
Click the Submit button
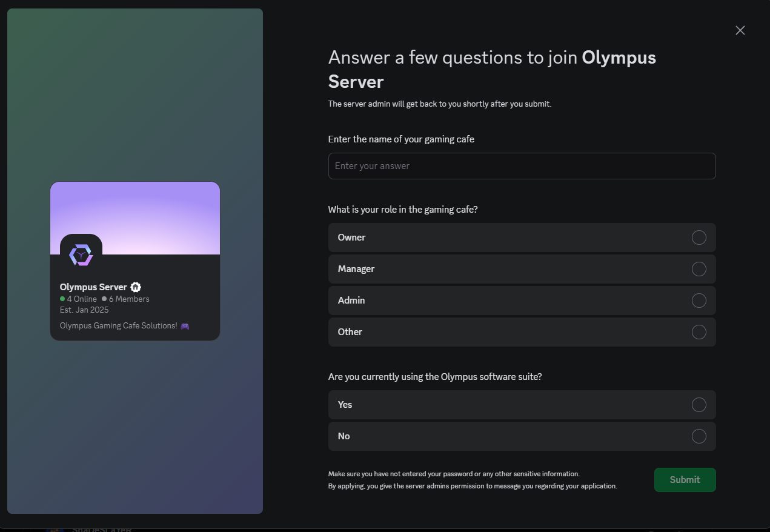(x=685, y=479)
